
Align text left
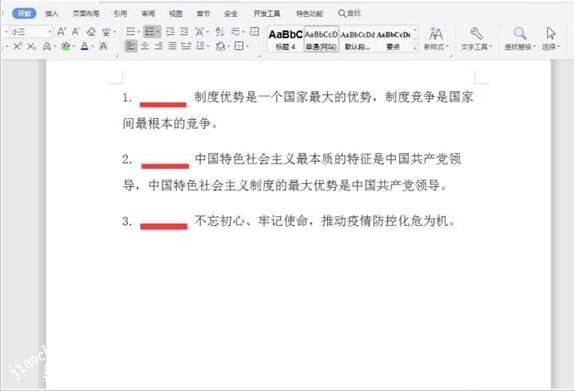[x=131, y=46]
